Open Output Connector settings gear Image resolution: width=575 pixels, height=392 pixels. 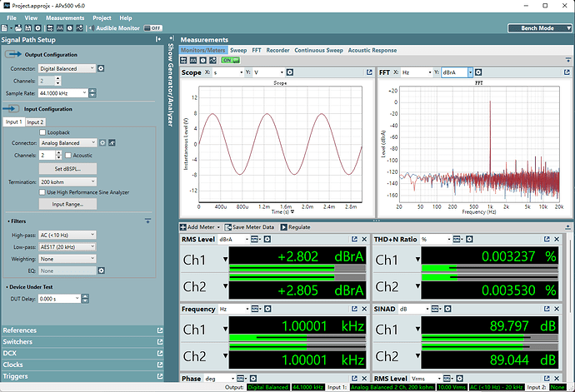pos(101,68)
